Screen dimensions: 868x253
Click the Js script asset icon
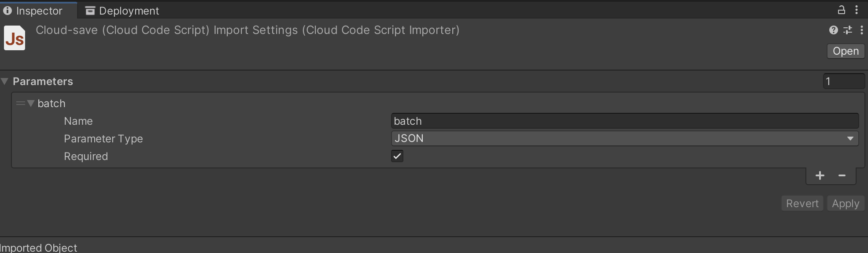[15, 38]
